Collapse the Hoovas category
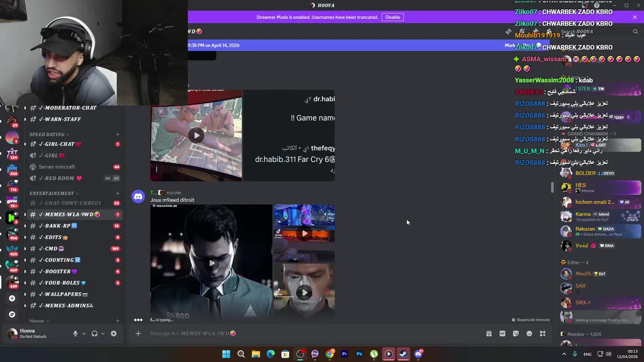Image resolution: width=644 pixels, height=362 pixels. point(39,321)
